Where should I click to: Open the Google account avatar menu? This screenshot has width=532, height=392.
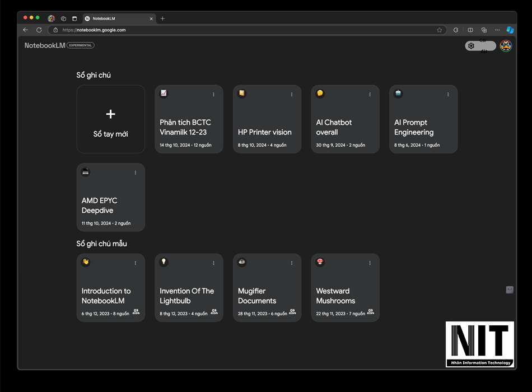(506, 46)
